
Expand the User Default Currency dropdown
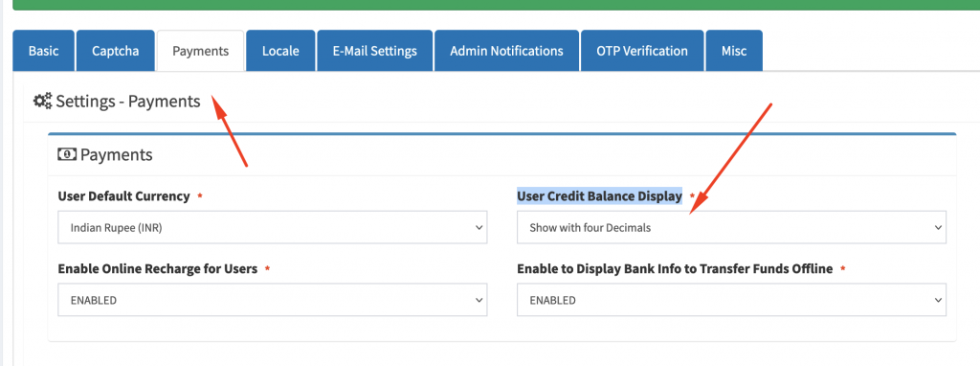(273, 228)
